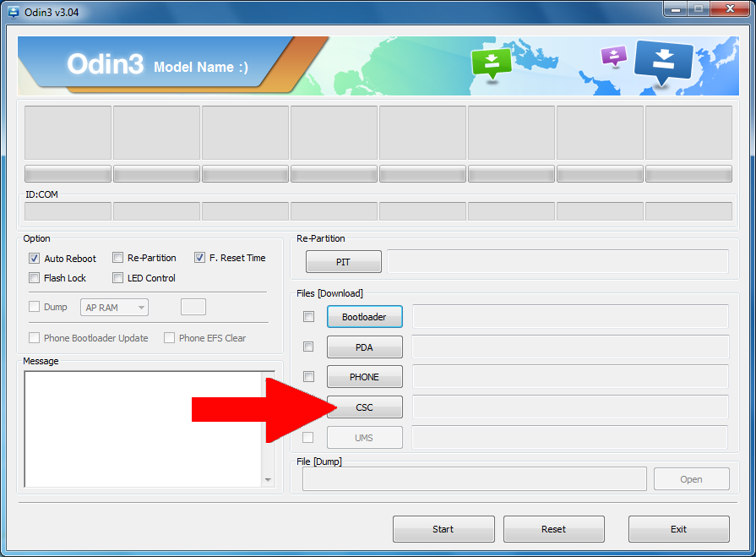Click the CSC file button
756x557 pixels.
tap(365, 407)
